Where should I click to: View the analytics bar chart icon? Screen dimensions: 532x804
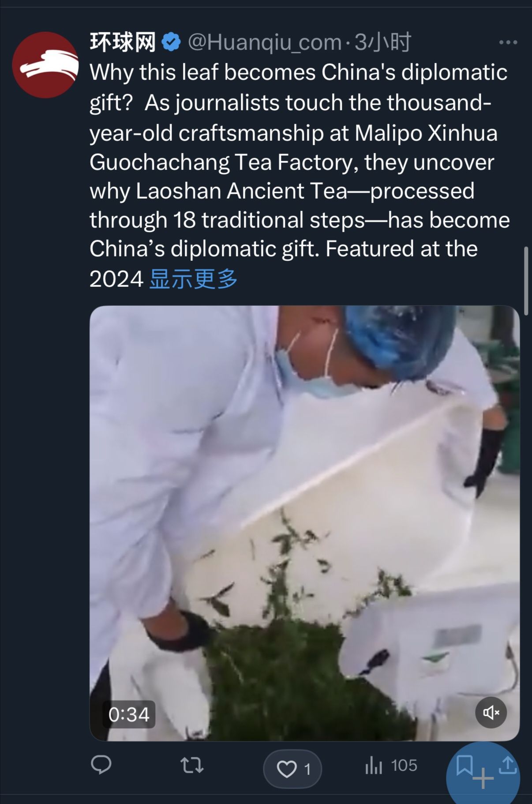[x=374, y=766]
